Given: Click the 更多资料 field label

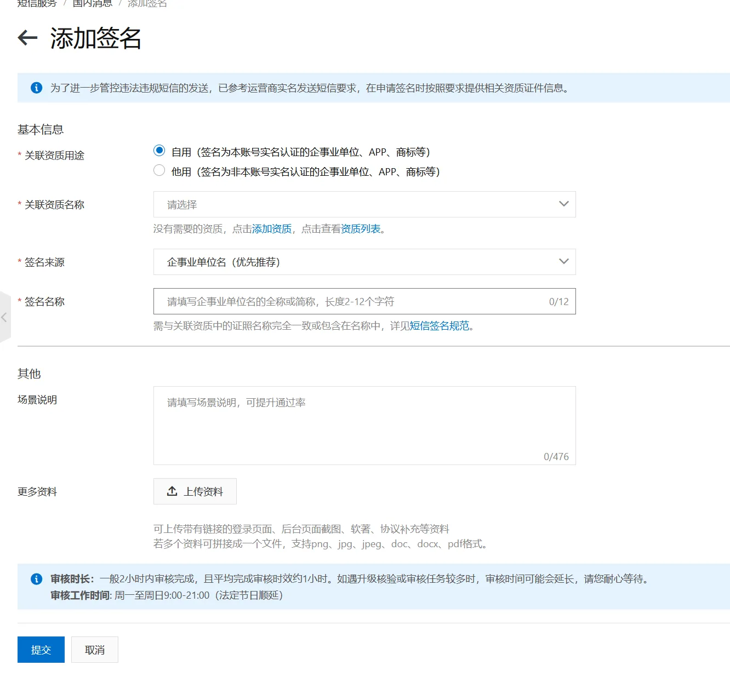Looking at the screenshot, I should [x=37, y=492].
